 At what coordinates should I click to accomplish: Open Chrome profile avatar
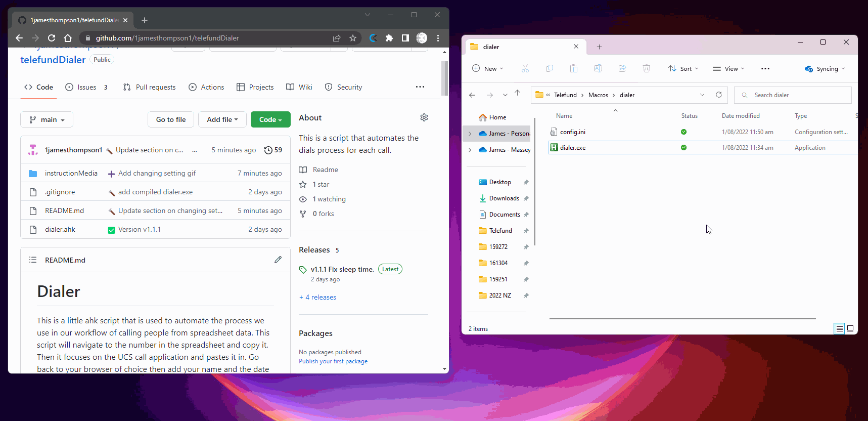[422, 38]
